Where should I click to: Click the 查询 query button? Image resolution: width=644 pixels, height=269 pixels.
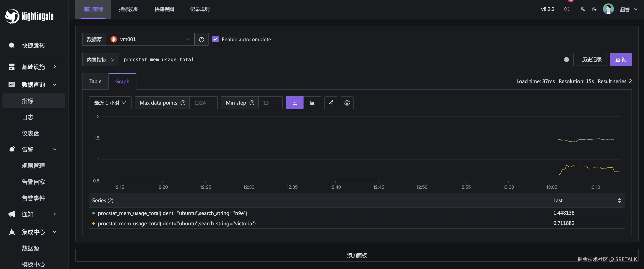pos(621,59)
